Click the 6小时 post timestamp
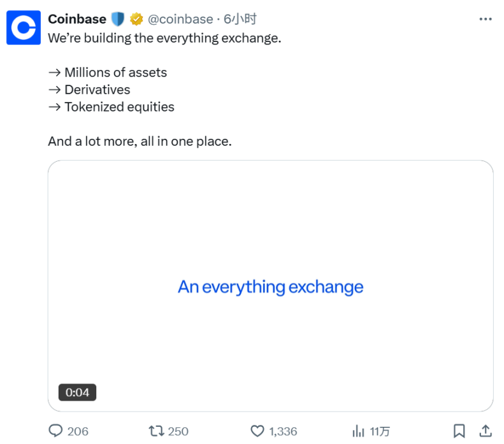 [x=240, y=19]
